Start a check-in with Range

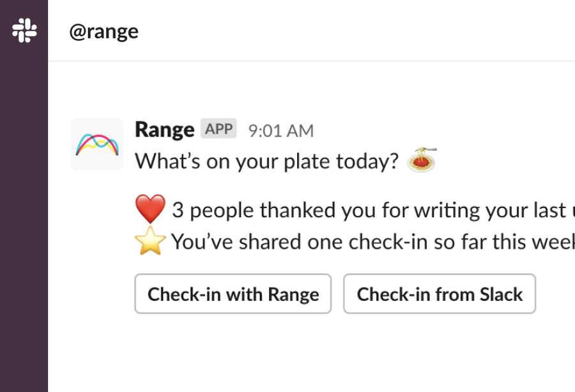coord(233,294)
